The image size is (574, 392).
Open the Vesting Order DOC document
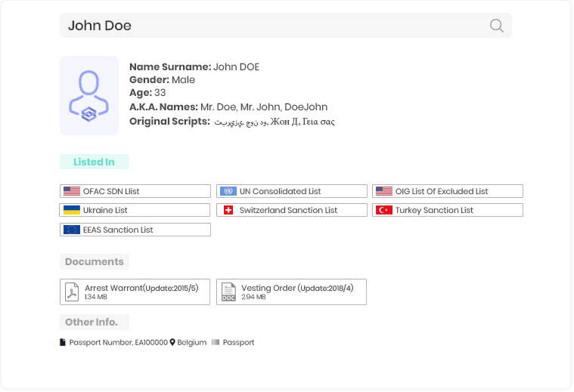pos(291,292)
